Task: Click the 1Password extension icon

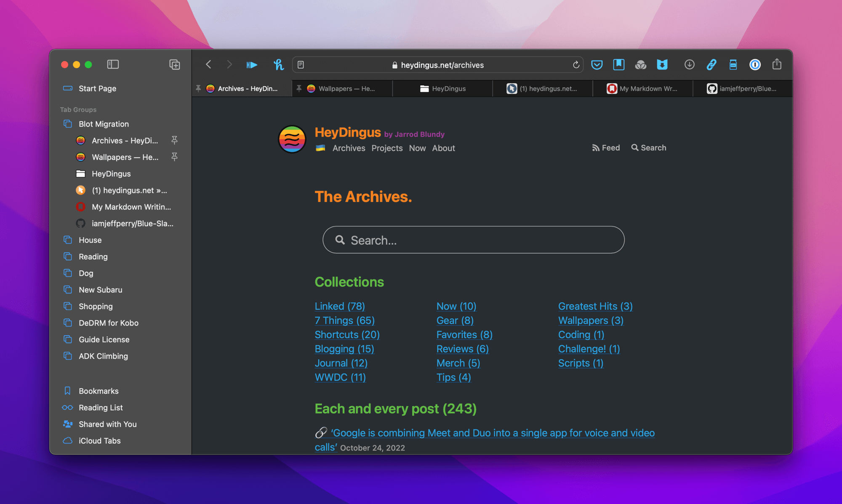Action: [755, 65]
